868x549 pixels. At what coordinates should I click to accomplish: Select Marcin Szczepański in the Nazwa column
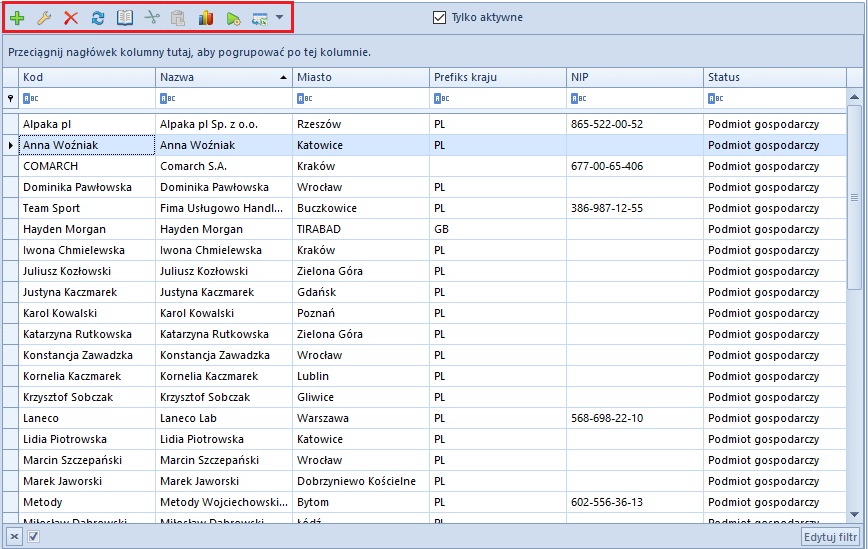(224, 460)
